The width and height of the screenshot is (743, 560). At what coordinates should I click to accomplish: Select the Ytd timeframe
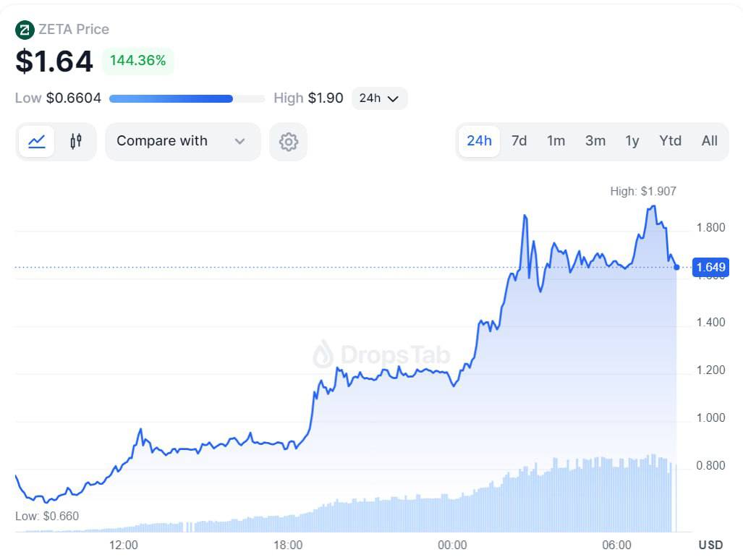[670, 141]
